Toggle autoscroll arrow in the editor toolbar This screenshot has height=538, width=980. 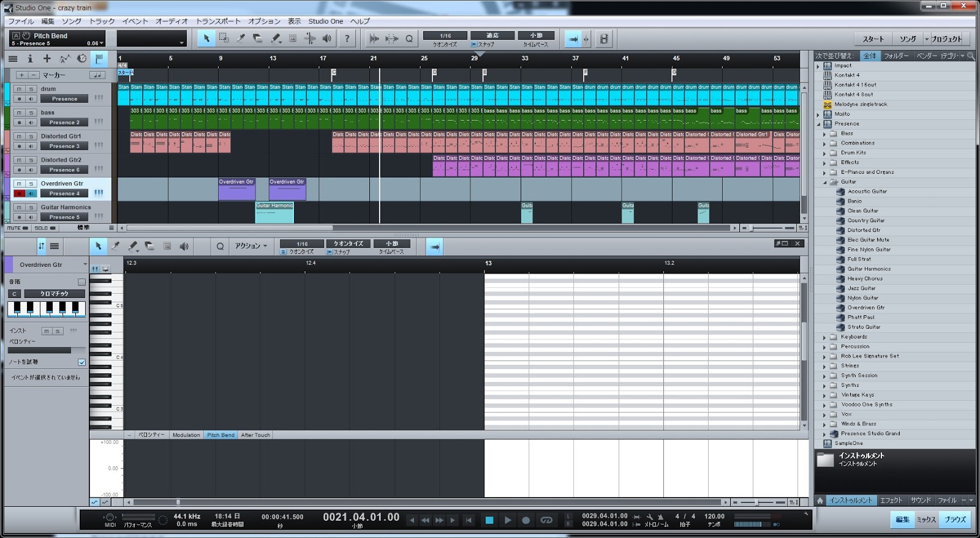tap(434, 247)
